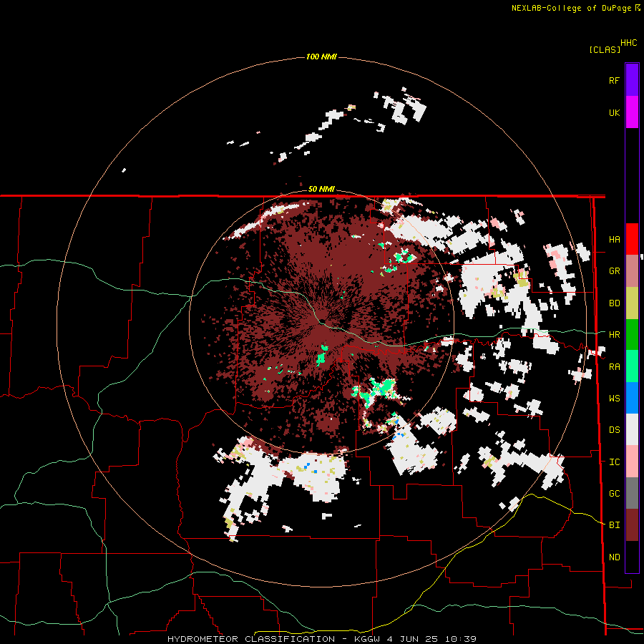Click the HR legend label
The height and width of the screenshot is (644, 644).
pyautogui.click(x=614, y=335)
